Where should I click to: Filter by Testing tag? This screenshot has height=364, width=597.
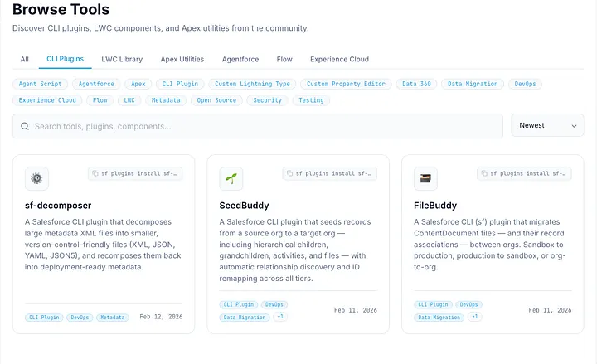(311, 100)
